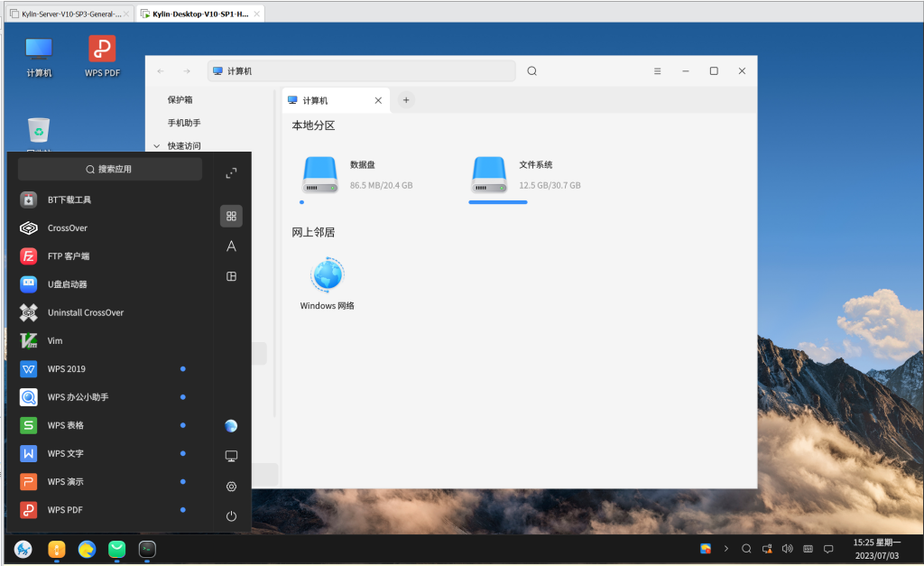Click the power button in start menu

point(231,516)
